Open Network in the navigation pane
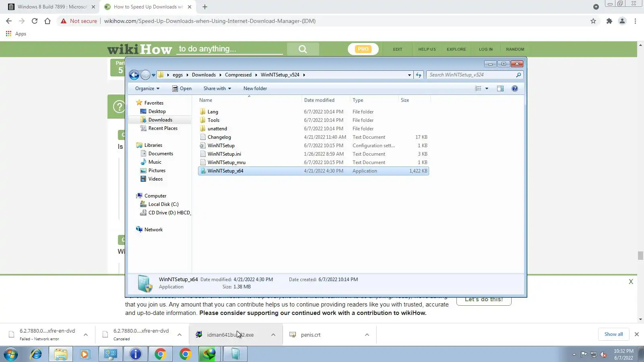This screenshot has height=362, width=644. pos(153,230)
